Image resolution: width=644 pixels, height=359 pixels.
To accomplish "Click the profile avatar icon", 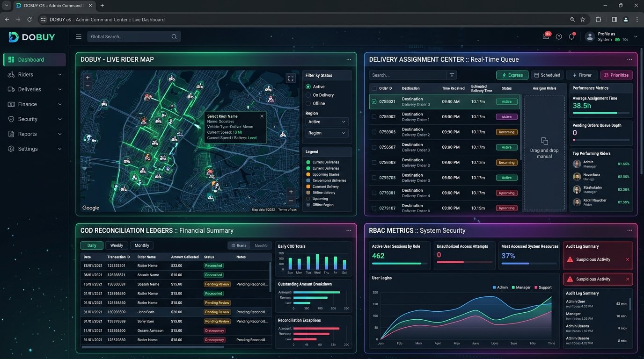I will [590, 36].
